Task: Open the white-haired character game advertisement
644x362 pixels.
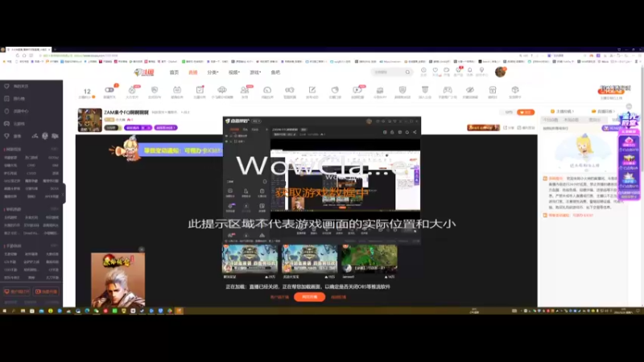Action: click(x=118, y=280)
